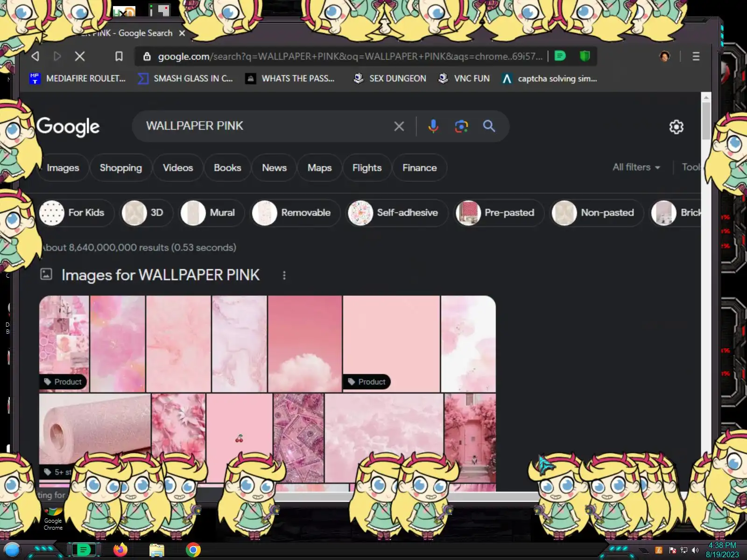This screenshot has width=747, height=560.
Task: Open SMASH GLASS IN C... bookmark
Action: coord(185,79)
